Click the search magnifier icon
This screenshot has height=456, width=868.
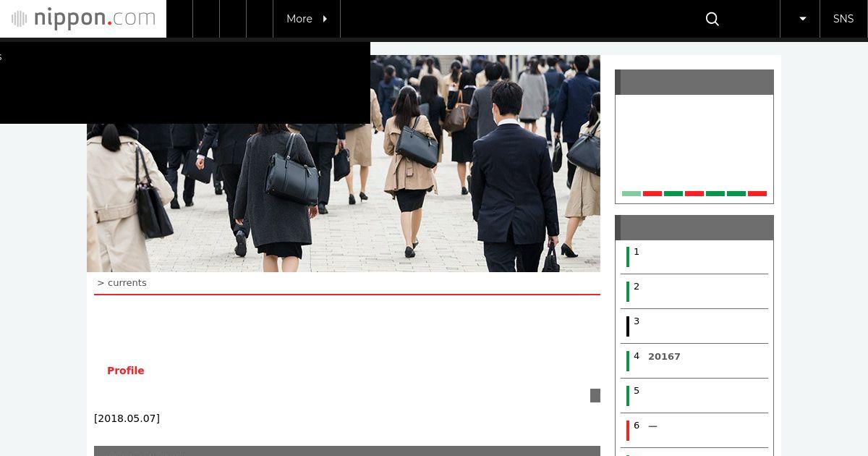click(712, 19)
